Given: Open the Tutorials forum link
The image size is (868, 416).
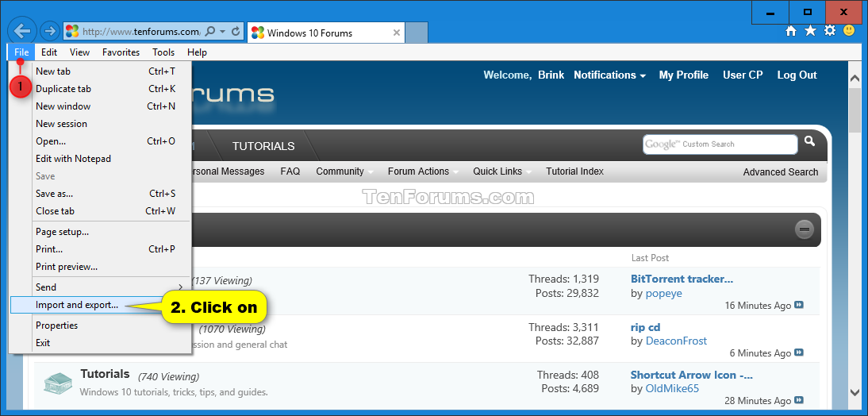Looking at the screenshot, I should click(x=106, y=374).
